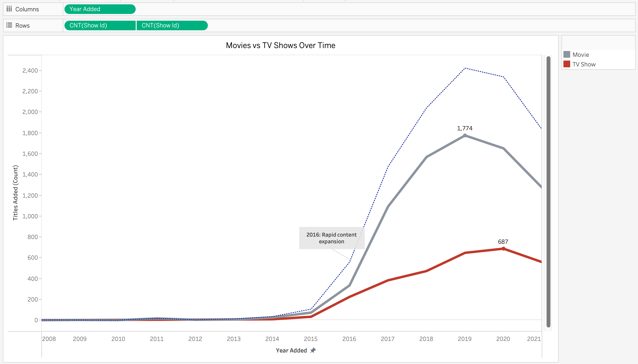Click the TV Show line marker at 2020

tap(504, 249)
